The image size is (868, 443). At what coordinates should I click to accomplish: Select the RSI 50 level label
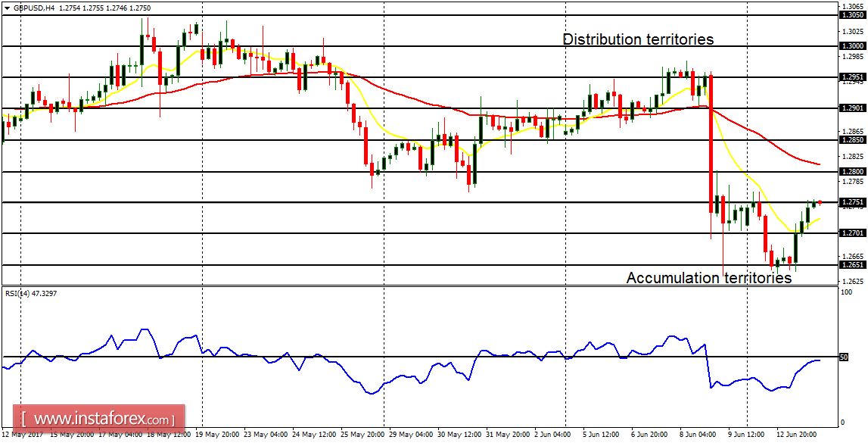845,357
